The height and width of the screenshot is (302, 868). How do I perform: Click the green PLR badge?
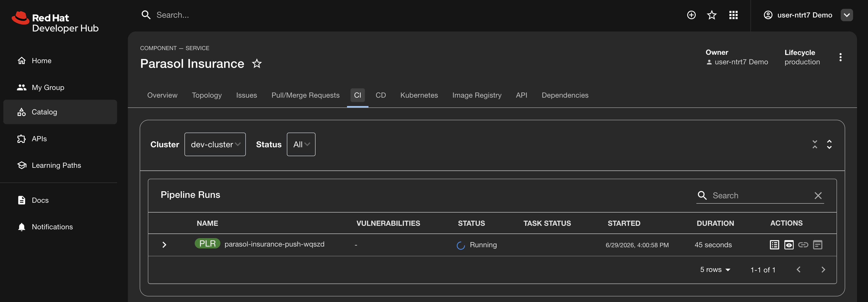click(208, 244)
